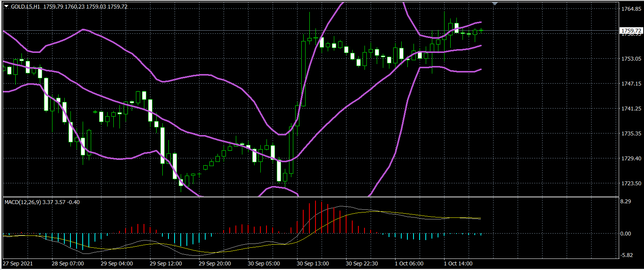Click the 1735.35 price scale label
The image size is (644, 270).
(x=631, y=133)
